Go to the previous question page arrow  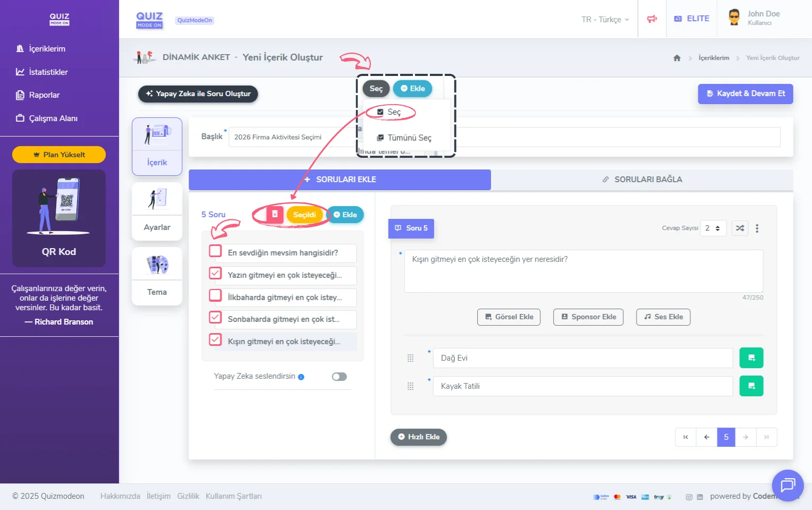coord(706,437)
